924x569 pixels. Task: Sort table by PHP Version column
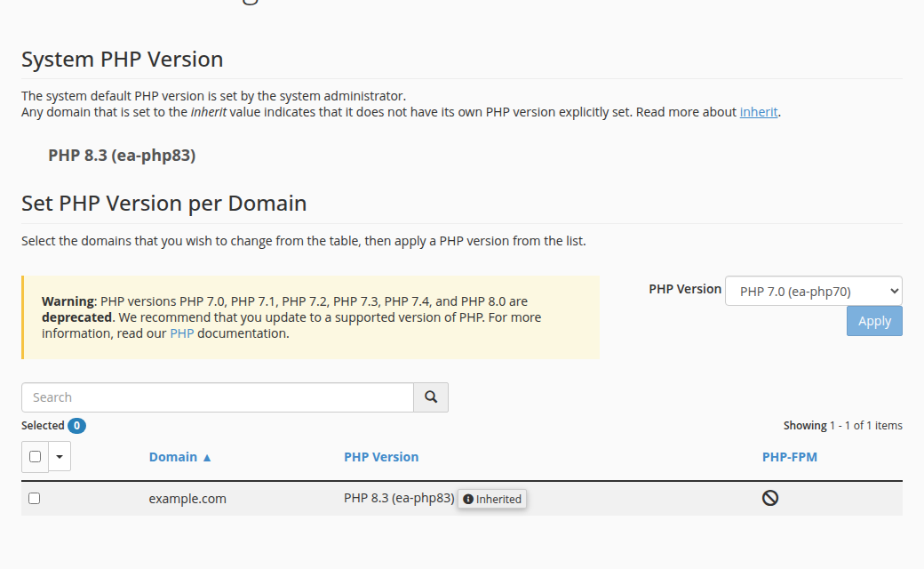[x=381, y=457]
